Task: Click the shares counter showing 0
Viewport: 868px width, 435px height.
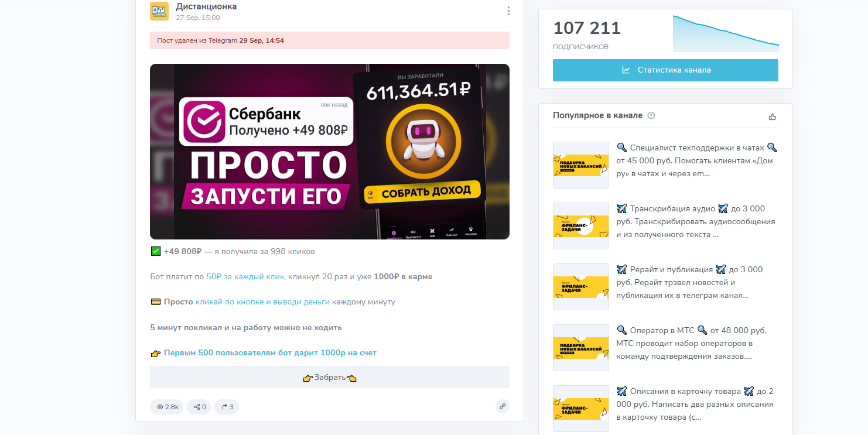Action: click(199, 407)
